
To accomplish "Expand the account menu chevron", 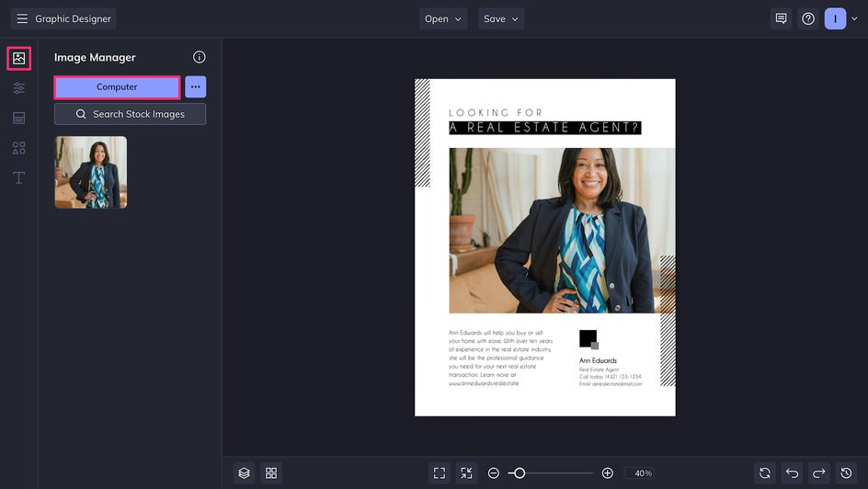I will point(854,18).
